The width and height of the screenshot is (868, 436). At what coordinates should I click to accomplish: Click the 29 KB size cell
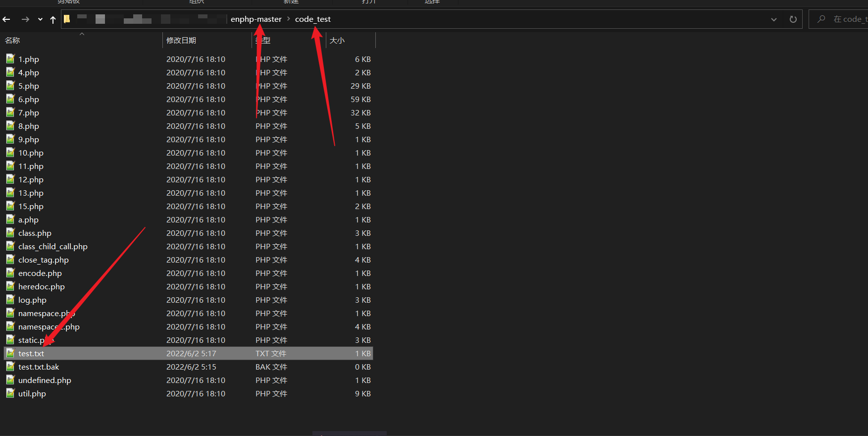pyautogui.click(x=361, y=86)
